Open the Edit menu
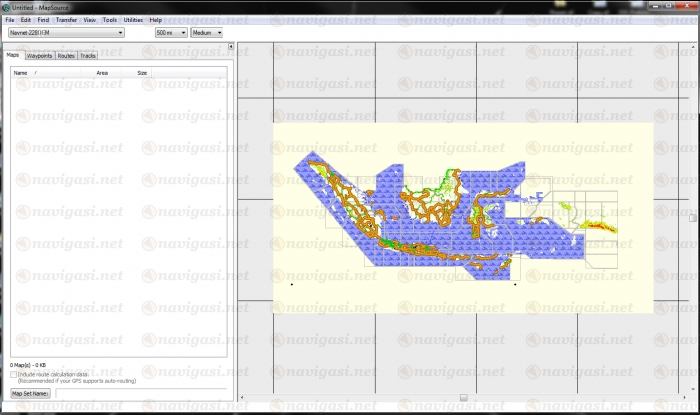Image resolution: width=700 pixels, height=415 pixels. point(25,20)
